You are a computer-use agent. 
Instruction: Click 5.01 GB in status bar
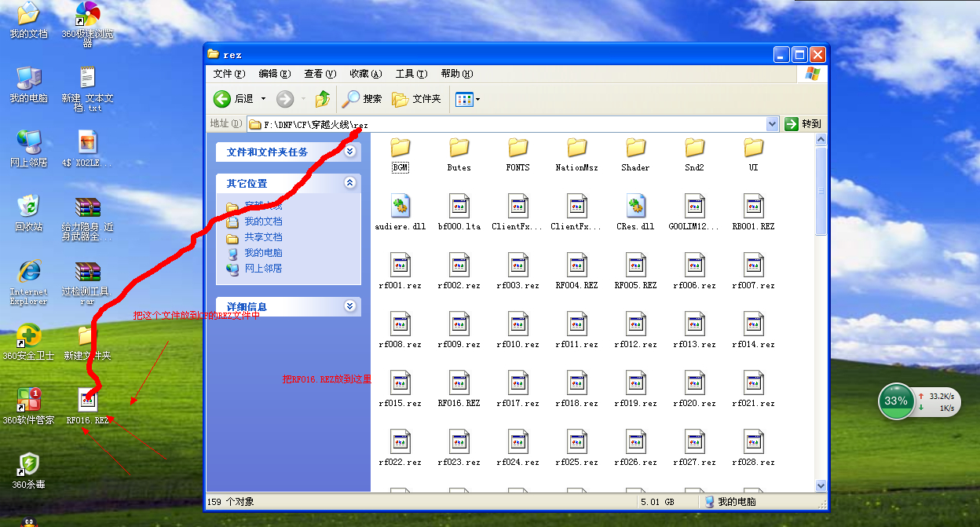(656, 501)
